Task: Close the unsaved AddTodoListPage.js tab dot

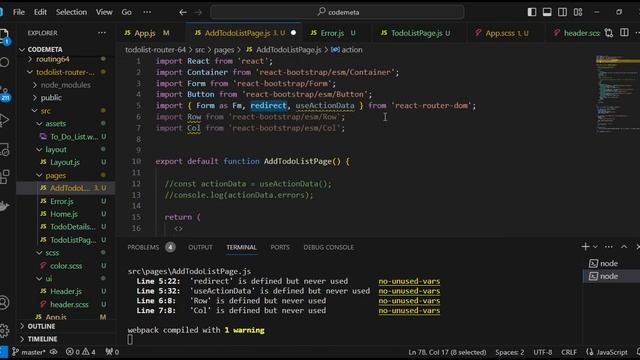Action: (293, 33)
